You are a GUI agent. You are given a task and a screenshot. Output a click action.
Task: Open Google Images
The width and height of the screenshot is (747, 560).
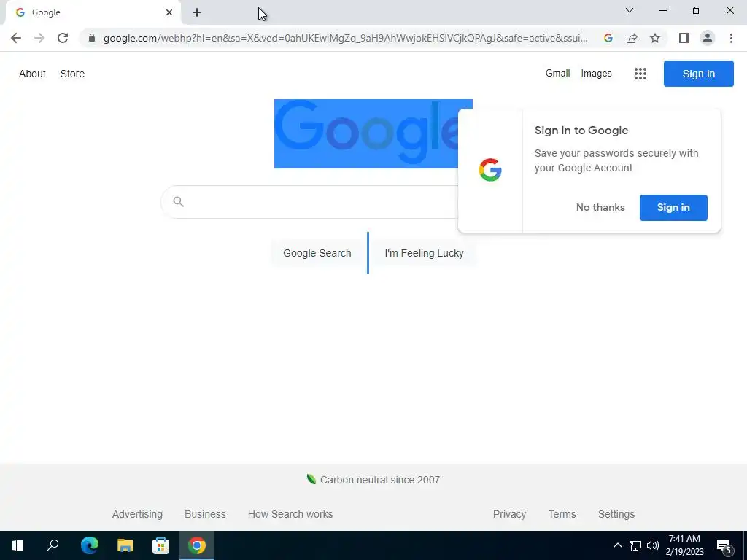point(596,74)
